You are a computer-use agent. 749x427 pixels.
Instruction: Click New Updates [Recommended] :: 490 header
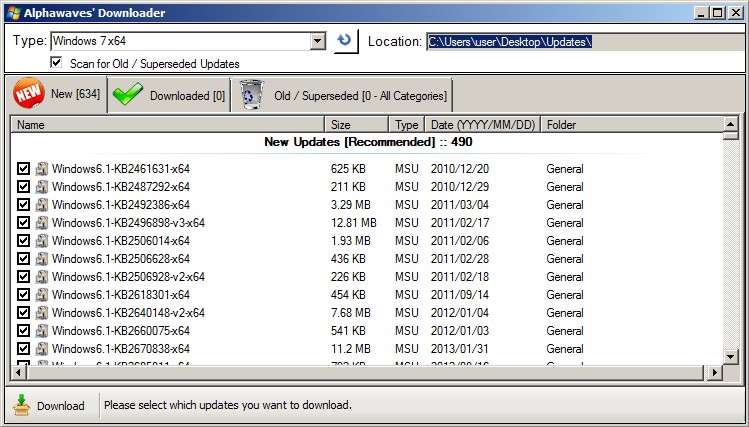[368, 142]
